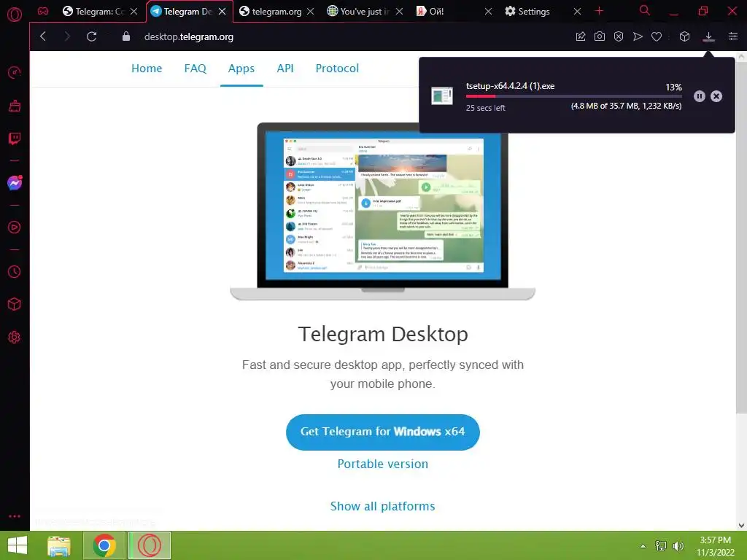
Task: Click Telegram Desktop laptop screenshot image
Action: (382, 211)
